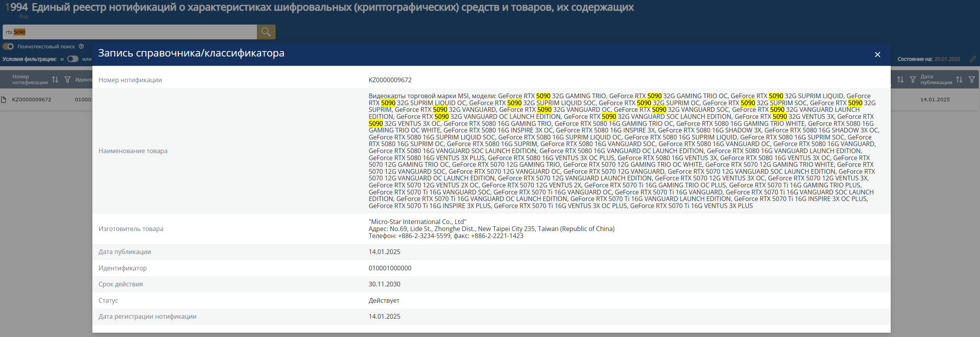Switch the filter condition toggle between и and или
Screen dimensions: 980x337
pos(73,59)
